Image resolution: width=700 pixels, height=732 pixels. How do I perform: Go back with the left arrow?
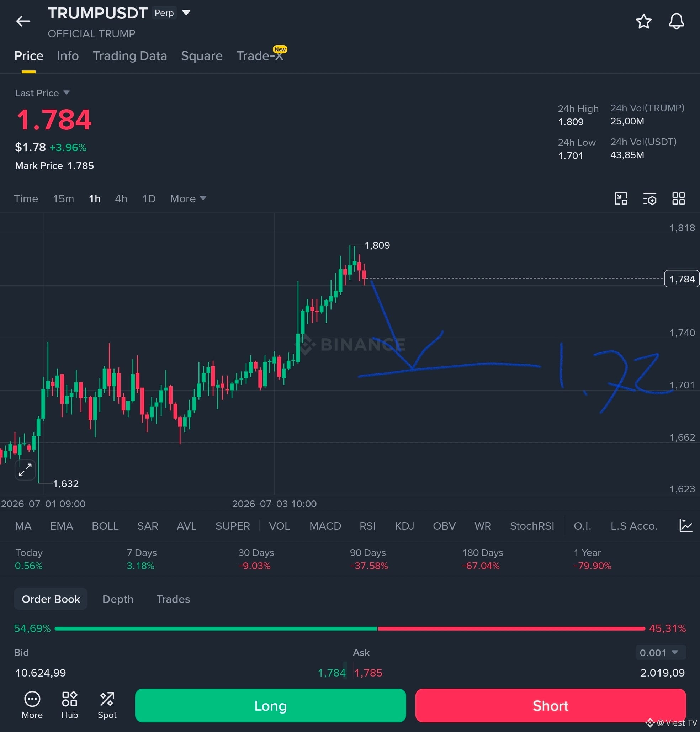click(23, 21)
